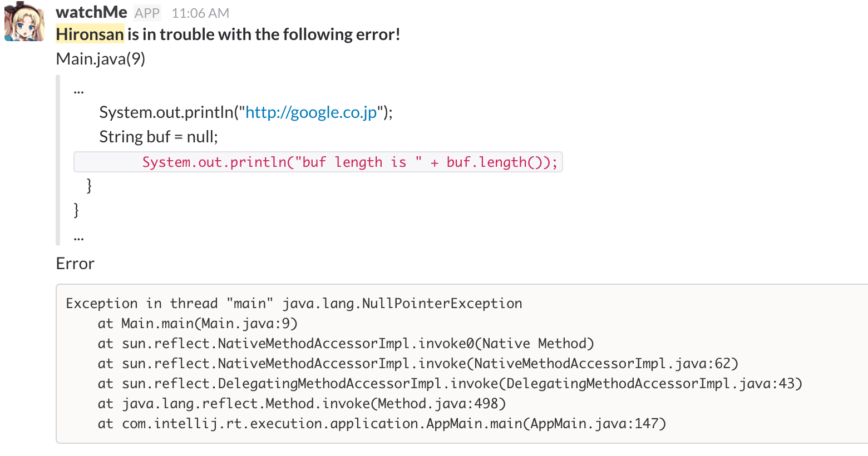The height and width of the screenshot is (456, 868).
Task: Follow the http://google.co.jp link
Action: point(311,112)
